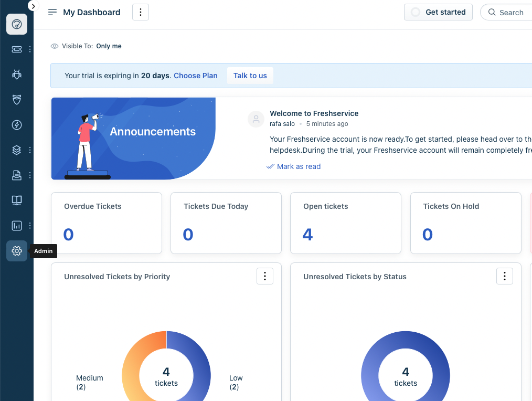The height and width of the screenshot is (401, 532).
Task: Open the Dashboard icon in sidebar
Action: (x=17, y=24)
